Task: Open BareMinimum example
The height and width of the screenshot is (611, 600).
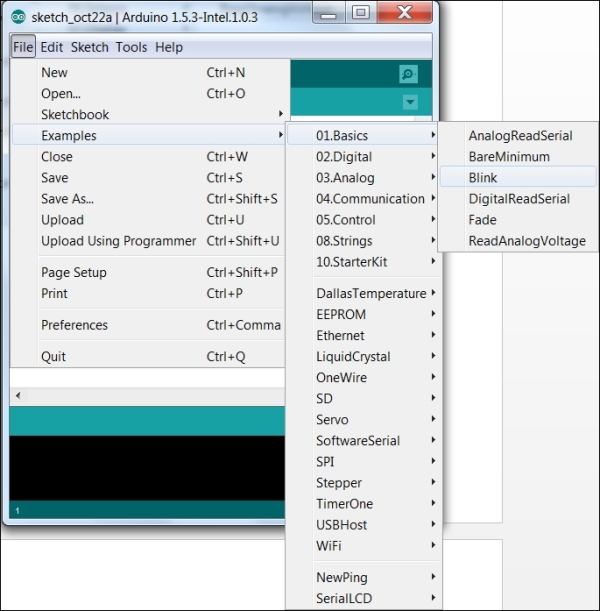Action: 518,157
